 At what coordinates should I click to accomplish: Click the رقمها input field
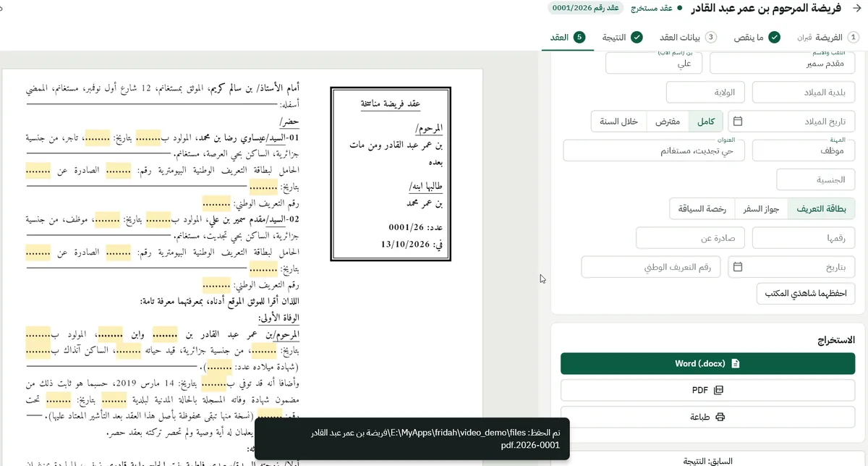click(x=804, y=237)
